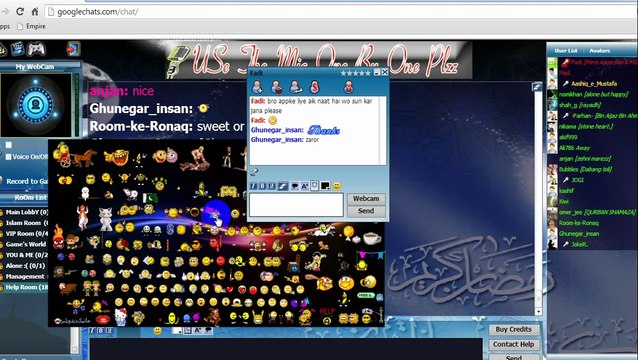Click the Contact Help button

pos(513,345)
